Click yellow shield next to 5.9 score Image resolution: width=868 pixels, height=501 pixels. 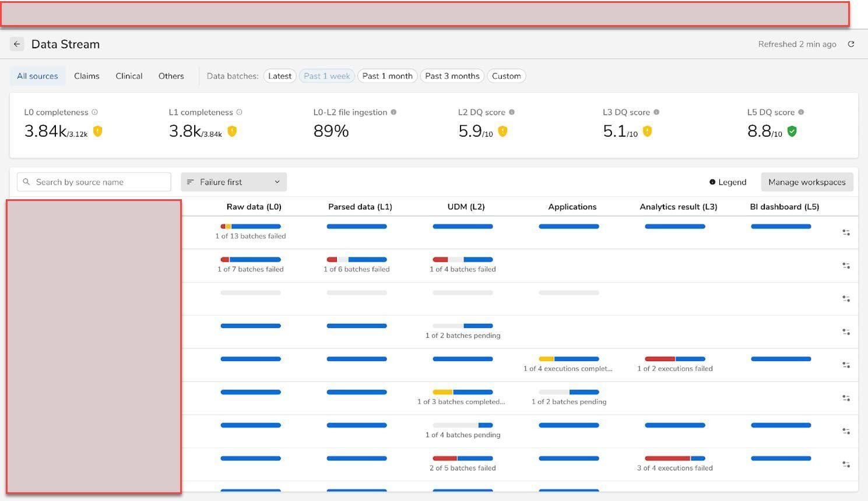(x=502, y=132)
